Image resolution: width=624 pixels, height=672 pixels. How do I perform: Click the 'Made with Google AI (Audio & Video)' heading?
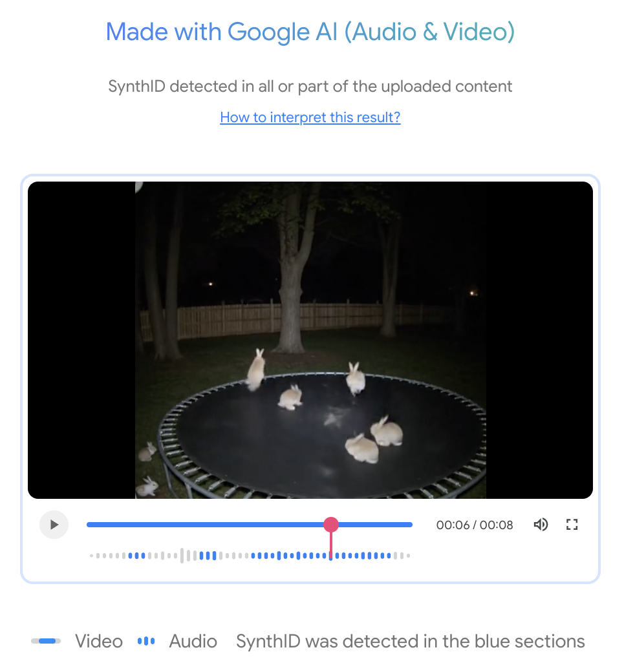310,32
